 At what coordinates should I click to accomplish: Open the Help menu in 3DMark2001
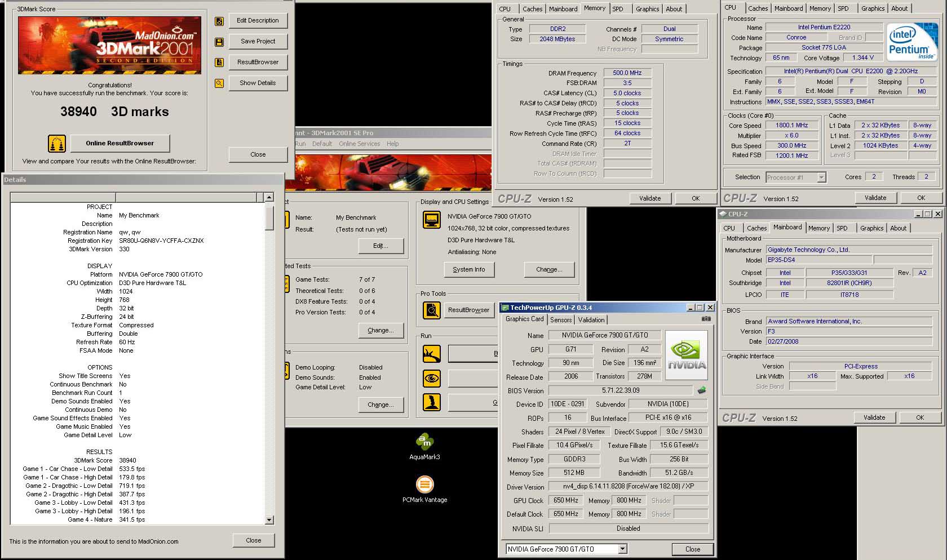tap(393, 144)
